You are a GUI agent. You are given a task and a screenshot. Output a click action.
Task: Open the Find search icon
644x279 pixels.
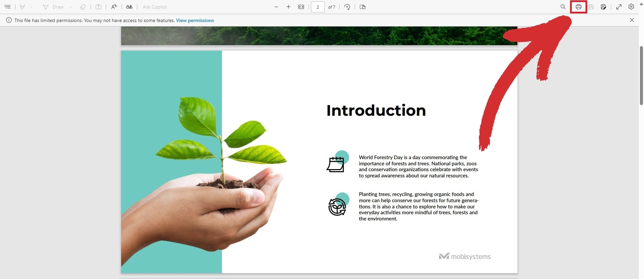563,7
